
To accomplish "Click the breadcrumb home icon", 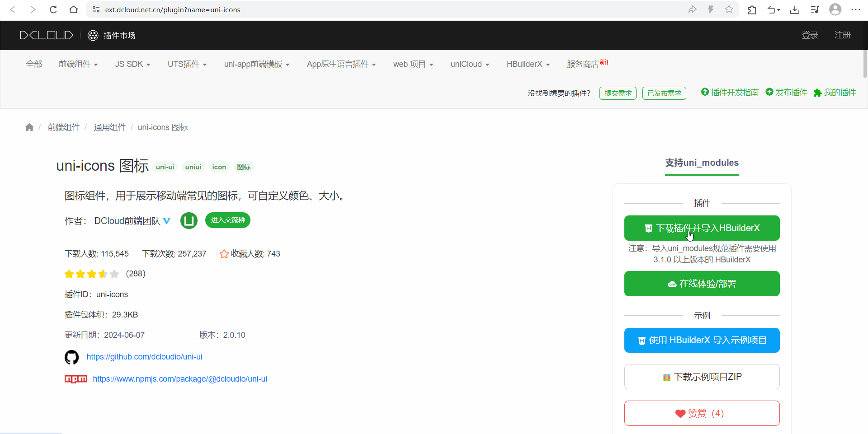I will 29,127.
